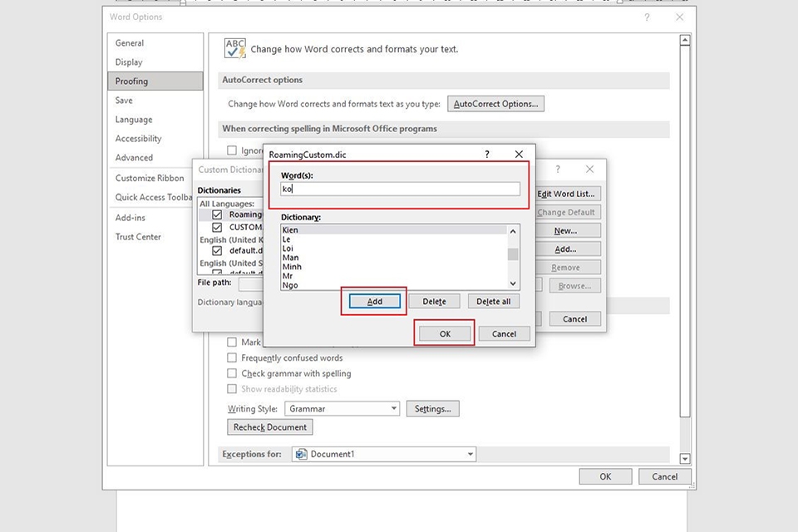Viewport: 798px width, 532px height.
Task: Toggle the Frequently confused words checkbox
Action: 232,357
